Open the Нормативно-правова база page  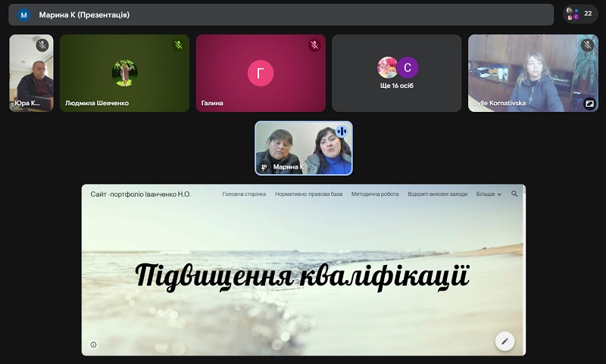click(309, 194)
